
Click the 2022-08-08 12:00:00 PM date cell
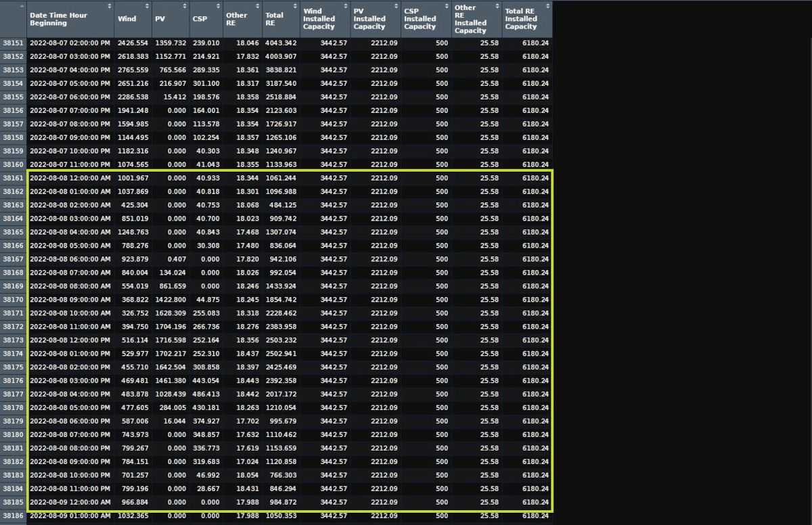pyautogui.click(x=70, y=340)
